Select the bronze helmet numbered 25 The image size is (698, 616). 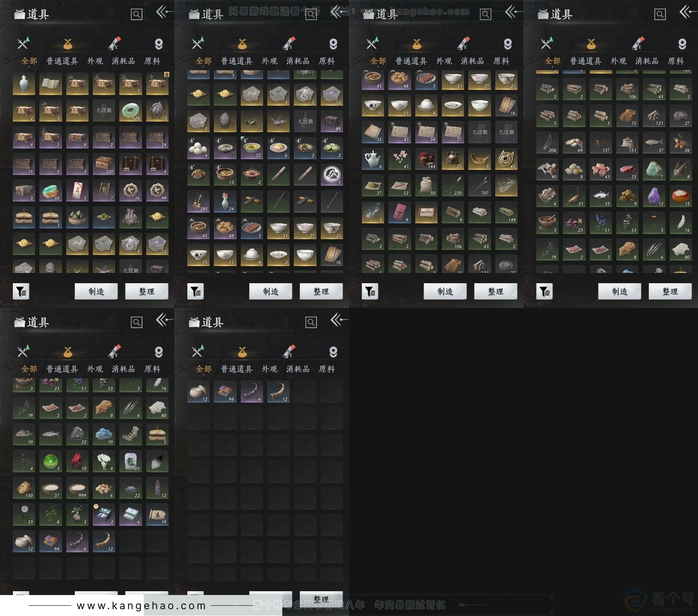(453, 159)
